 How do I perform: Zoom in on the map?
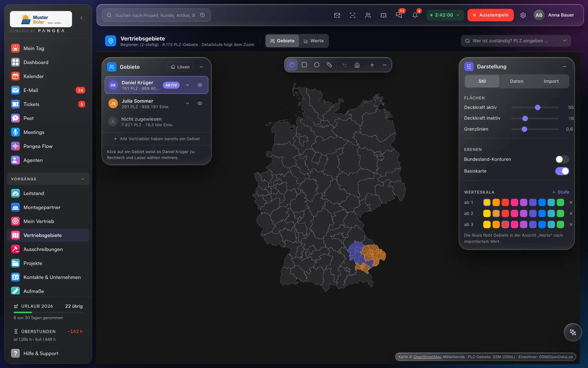pyautogui.click(x=372, y=65)
